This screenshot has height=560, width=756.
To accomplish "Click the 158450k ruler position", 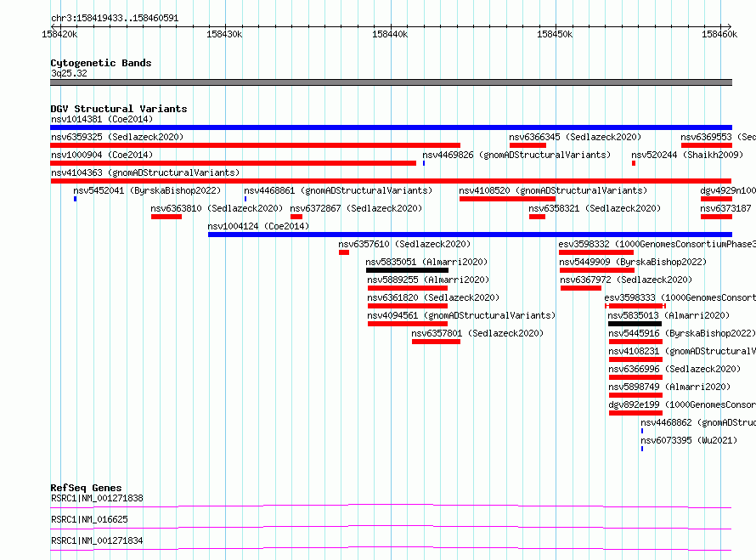I will pos(555,34).
